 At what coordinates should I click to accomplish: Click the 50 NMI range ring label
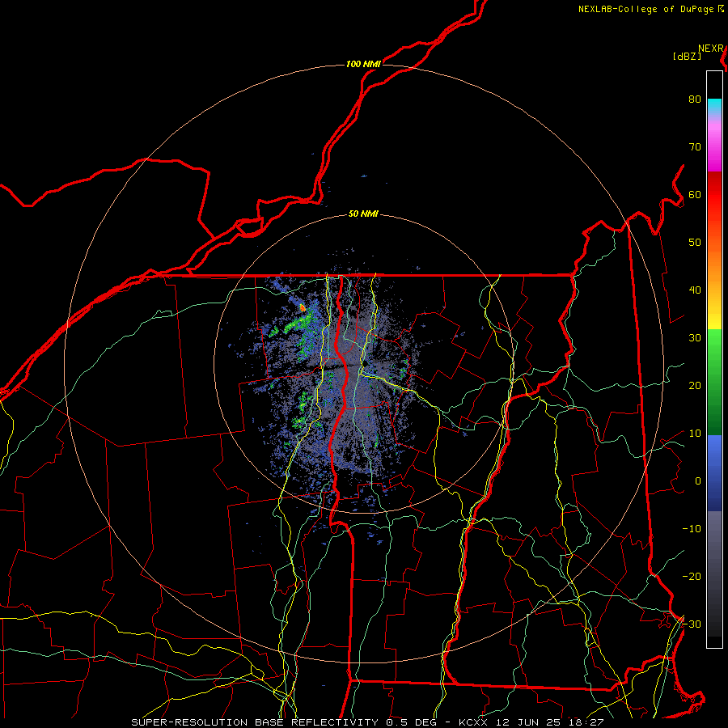[363, 214]
